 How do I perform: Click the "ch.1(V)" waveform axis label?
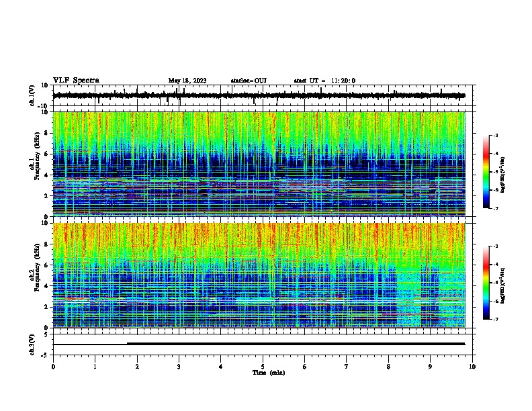coord(32,95)
